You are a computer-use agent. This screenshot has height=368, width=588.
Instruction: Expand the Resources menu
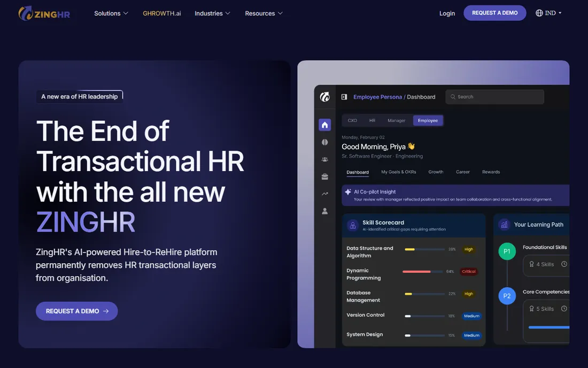pyautogui.click(x=264, y=13)
